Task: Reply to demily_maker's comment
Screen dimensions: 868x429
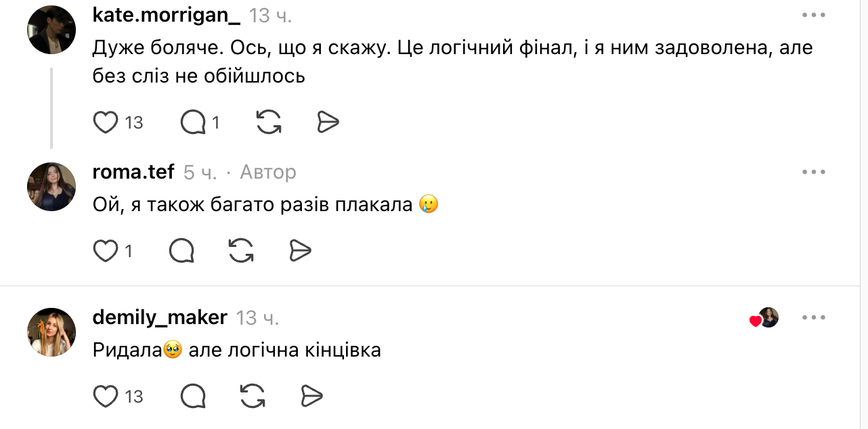Action: click(194, 396)
